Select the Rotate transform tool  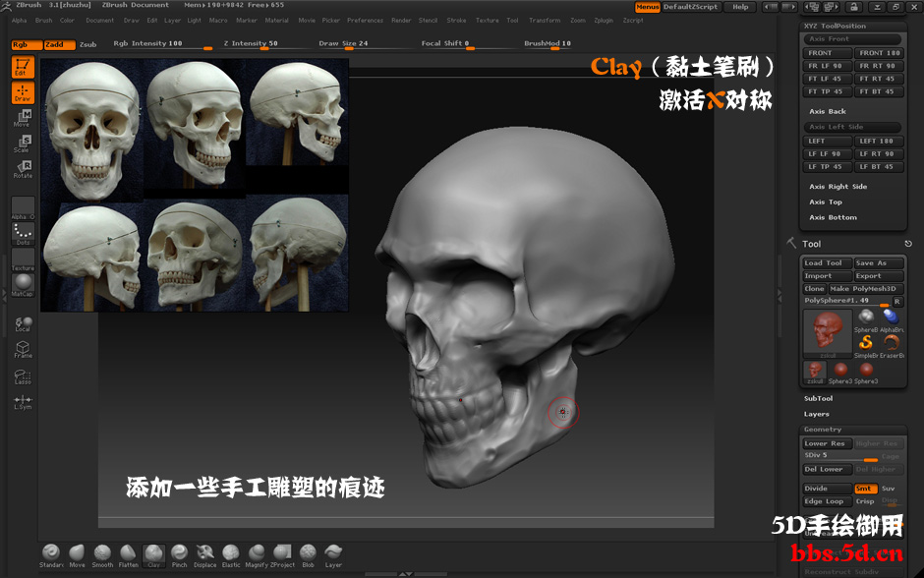tap(23, 169)
